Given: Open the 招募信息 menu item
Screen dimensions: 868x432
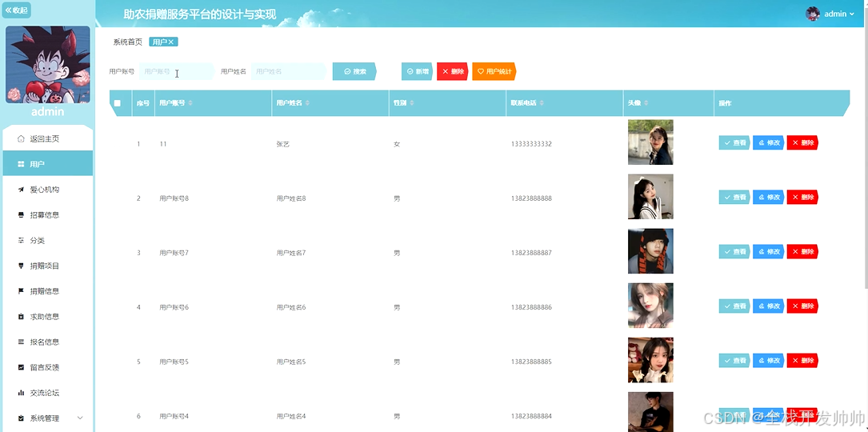Looking at the screenshot, I should click(48, 215).
